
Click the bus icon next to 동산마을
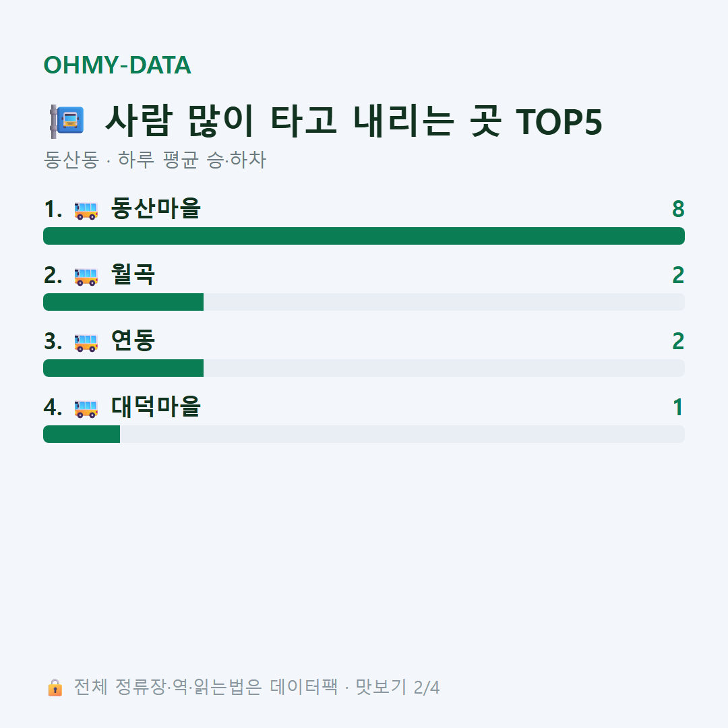(x=86, y=211)
